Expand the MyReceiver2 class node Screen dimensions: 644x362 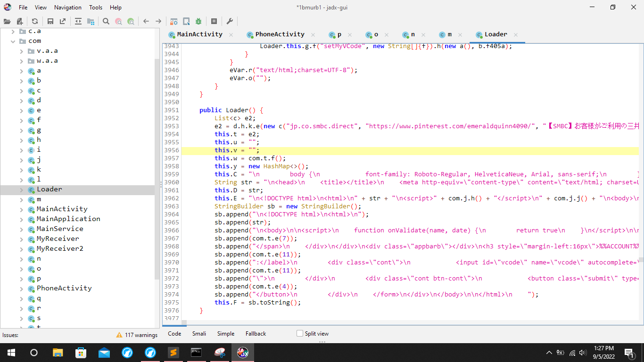pyautogui.click(x=22, y=249)
